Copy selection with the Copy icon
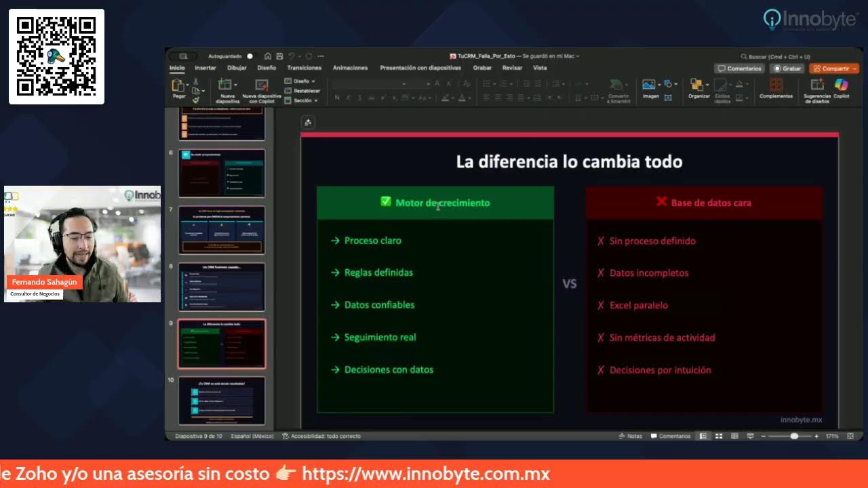 pyautogui.click(x=195, y=91)
